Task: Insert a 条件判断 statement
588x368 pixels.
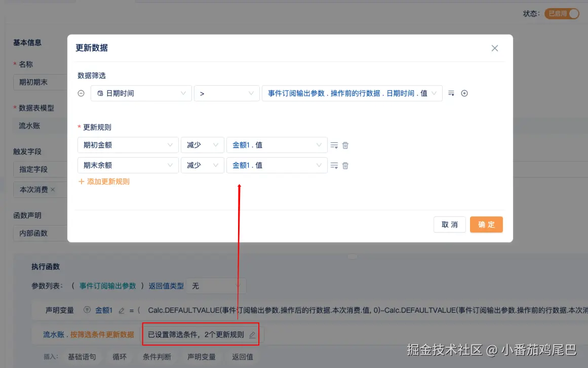Action: click(x=157, y=357)
